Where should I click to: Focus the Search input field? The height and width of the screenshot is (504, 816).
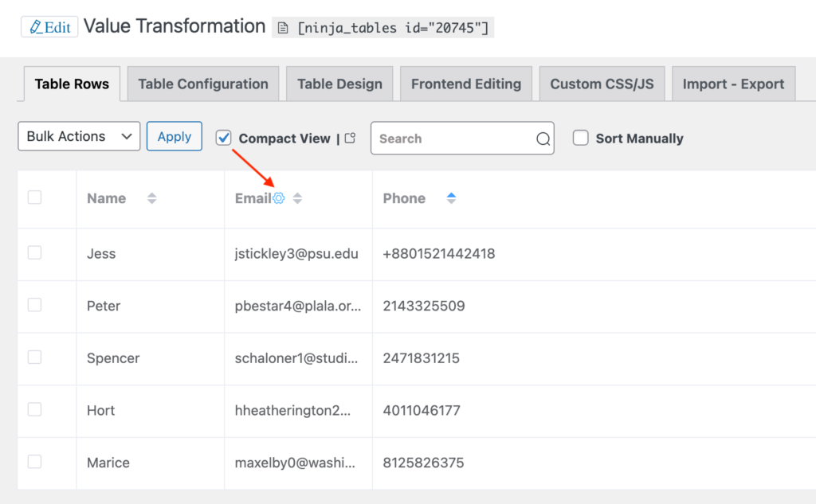[462, 139]
